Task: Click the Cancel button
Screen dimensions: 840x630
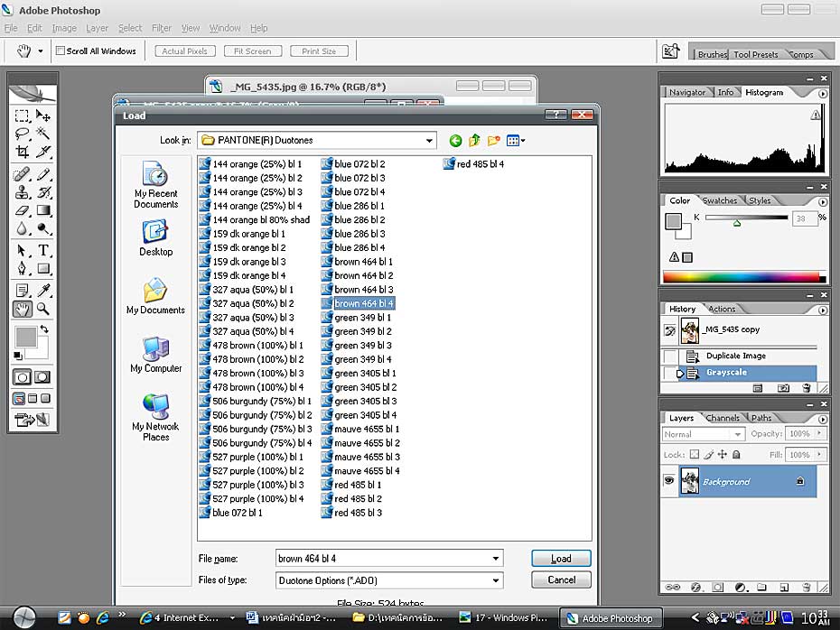Action: (x=561, y=579)
